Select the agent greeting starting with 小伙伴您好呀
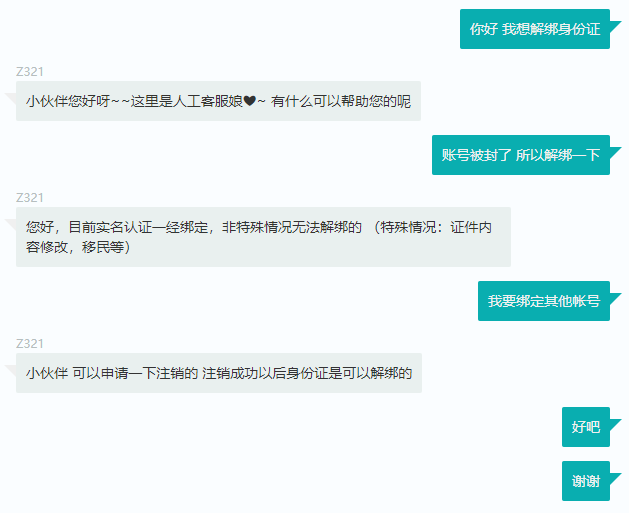This screenshot has width=629, height=513. tap(217, 101)
